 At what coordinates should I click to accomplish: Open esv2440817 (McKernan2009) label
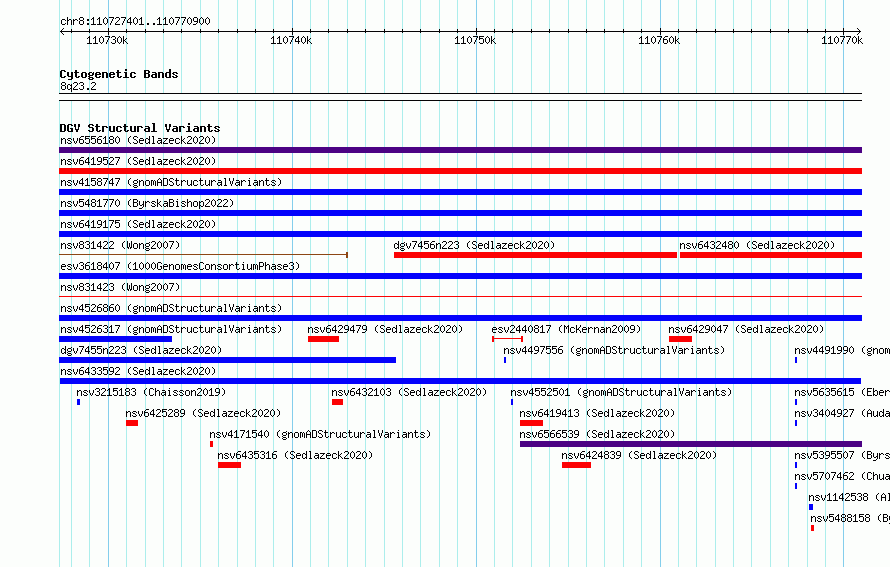[x=566, y=329]
